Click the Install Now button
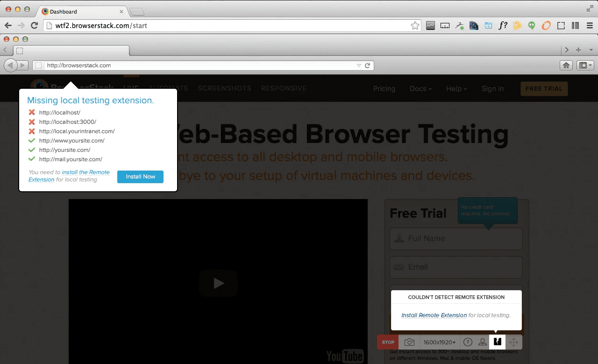The height and width of the screenshot is (364, 598). (140, 177)
